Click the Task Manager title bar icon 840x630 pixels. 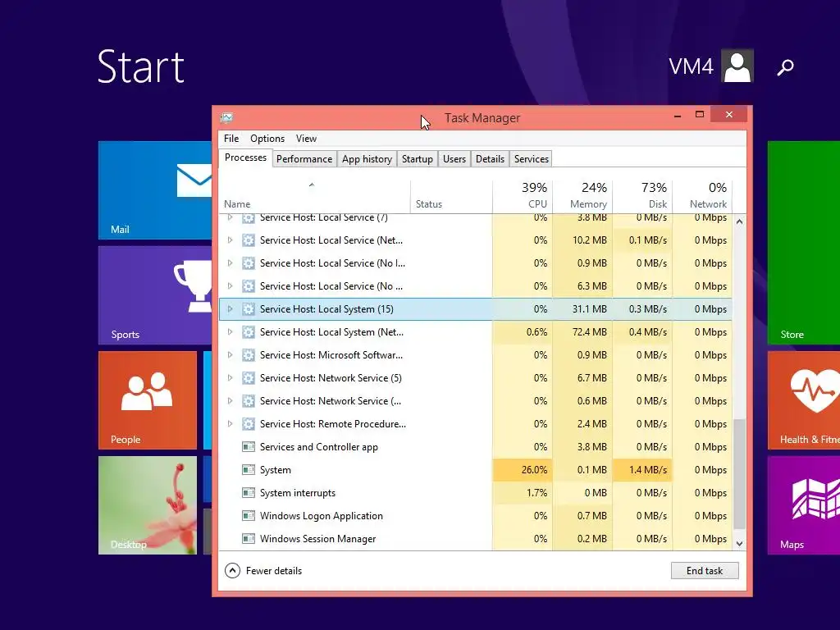pyautogui.click(x=226, y=117)
